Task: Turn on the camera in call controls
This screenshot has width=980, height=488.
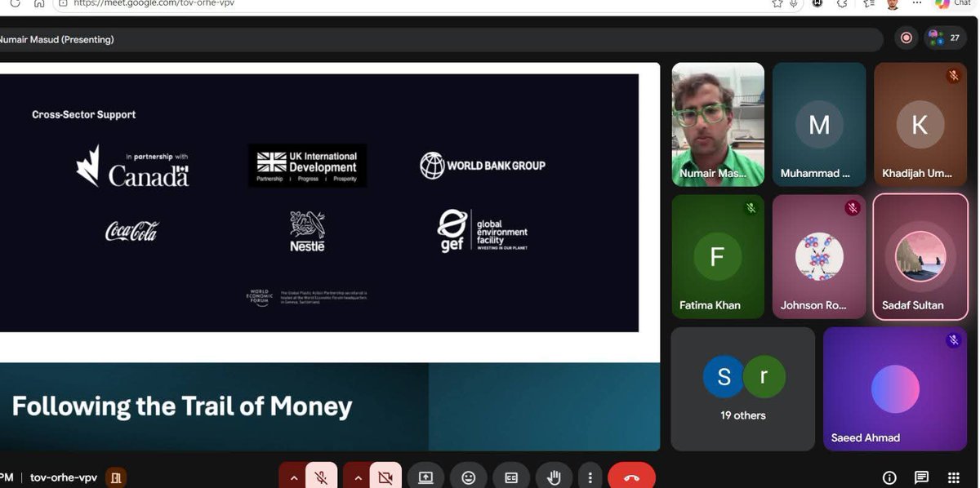Action: 385,477
